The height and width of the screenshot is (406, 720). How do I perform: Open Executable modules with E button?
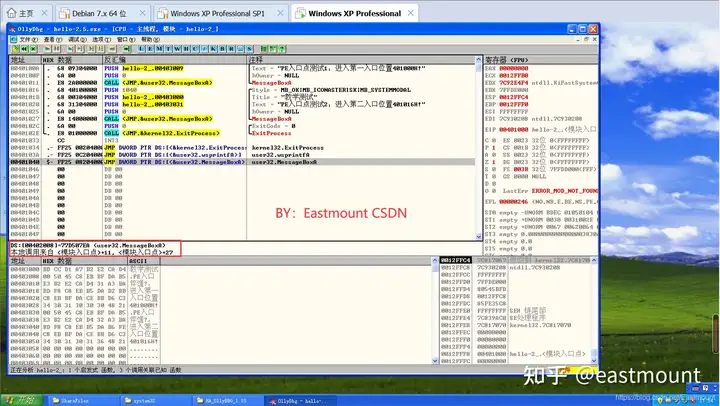pos(151,49)
